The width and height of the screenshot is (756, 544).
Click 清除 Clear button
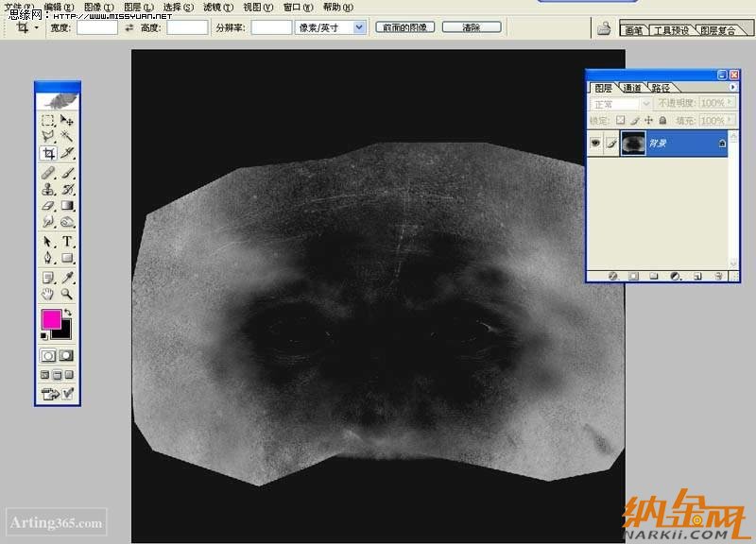[x=472, y=27]
